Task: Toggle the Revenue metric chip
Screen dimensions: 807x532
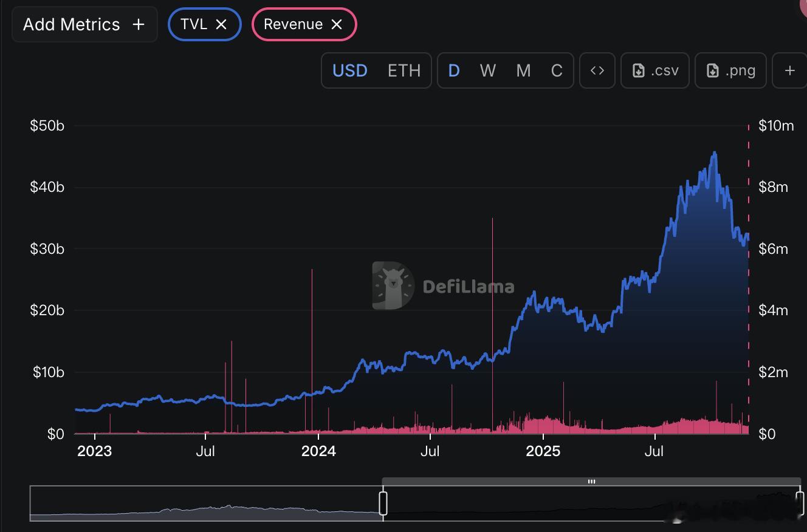Action: (304, 24)
